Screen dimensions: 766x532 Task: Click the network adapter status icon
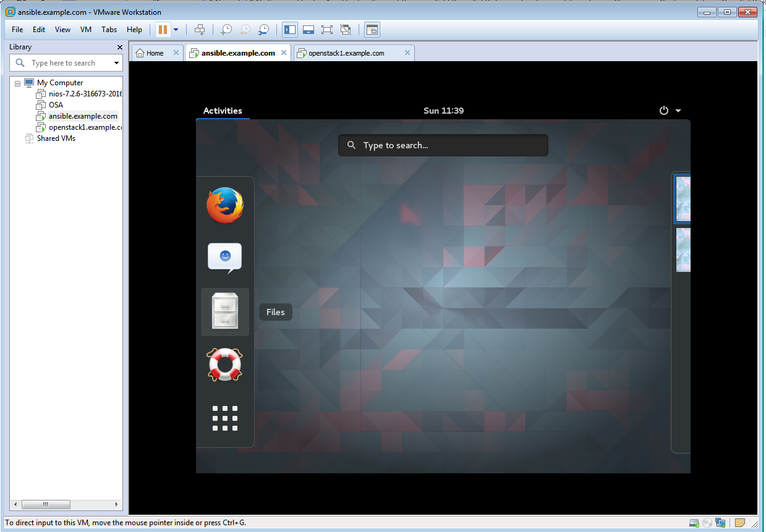coord(720,523)
